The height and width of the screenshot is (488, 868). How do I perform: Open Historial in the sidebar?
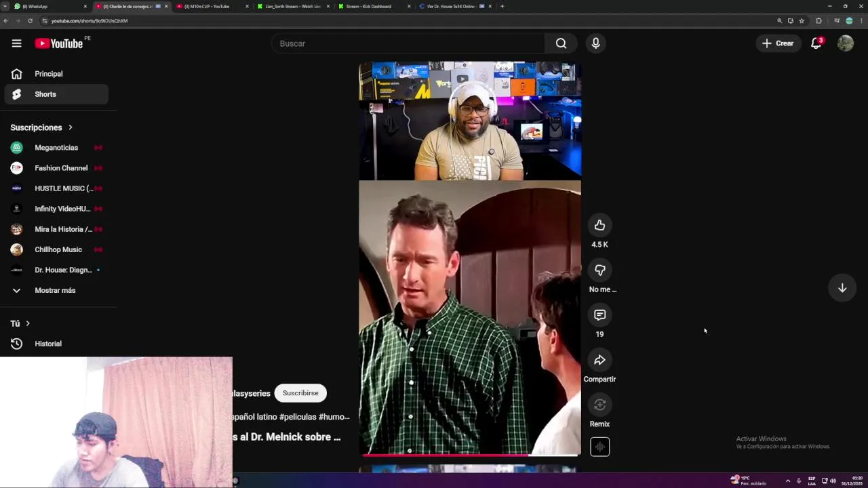click(56, 344)
